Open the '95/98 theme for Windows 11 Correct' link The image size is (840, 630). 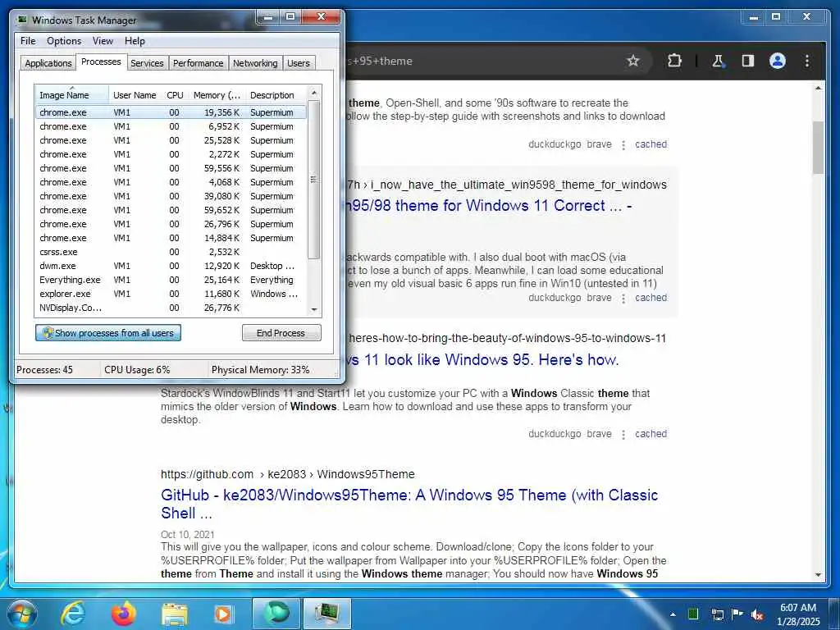(491, 206)
